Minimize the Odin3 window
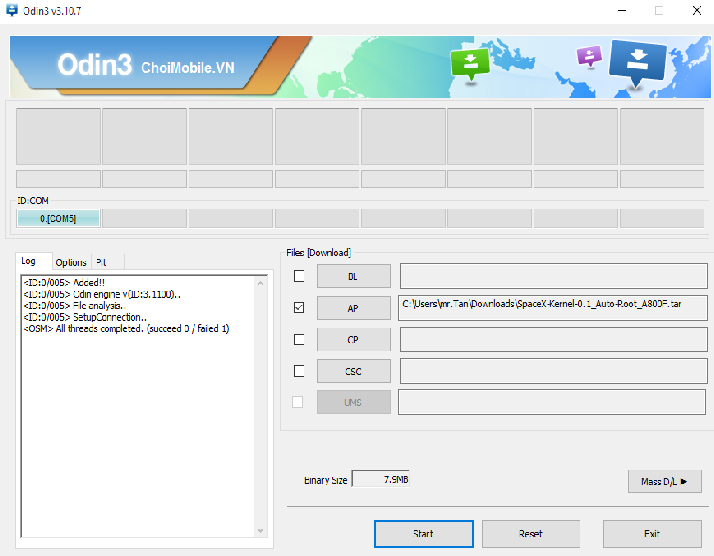This screenshot has height=556, width=714. (x=622, y=10)
